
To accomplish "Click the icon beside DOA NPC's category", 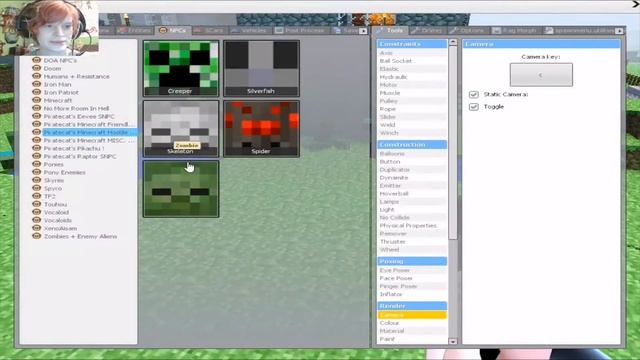I will tap(37, 60).
